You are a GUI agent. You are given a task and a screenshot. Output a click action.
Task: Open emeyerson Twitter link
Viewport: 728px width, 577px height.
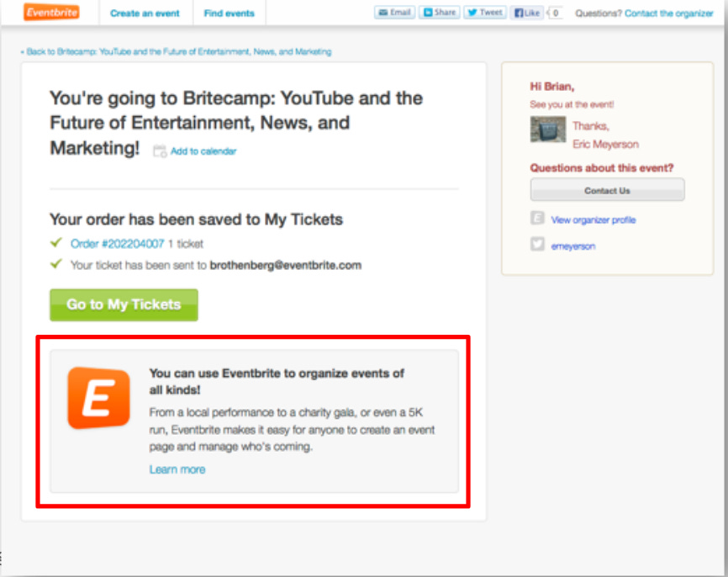573,246
